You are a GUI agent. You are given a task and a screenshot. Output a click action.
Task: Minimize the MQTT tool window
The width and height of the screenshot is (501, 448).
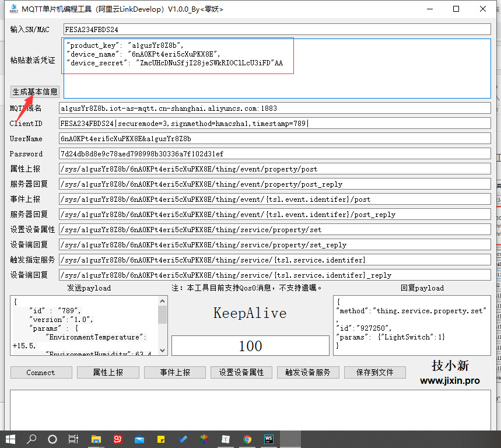pos(430,9)
